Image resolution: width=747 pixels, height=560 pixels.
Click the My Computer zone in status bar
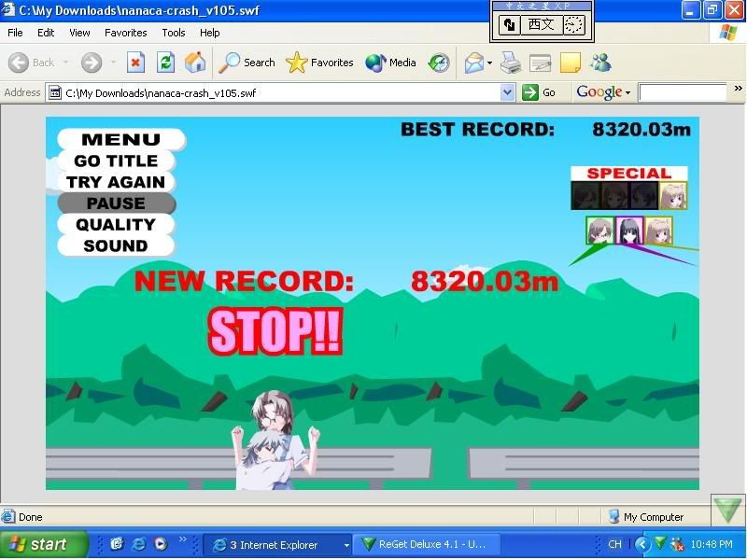646,517
